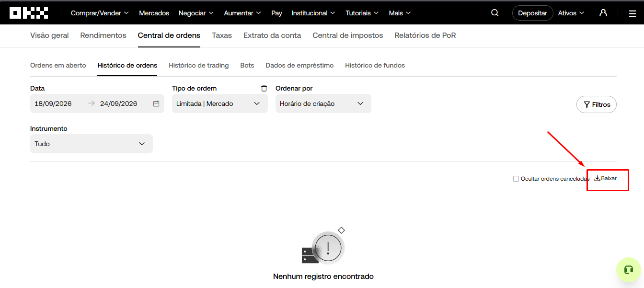Open the hamburger menu icon
This screenshot has width=644, height=288.
(632, 13)
